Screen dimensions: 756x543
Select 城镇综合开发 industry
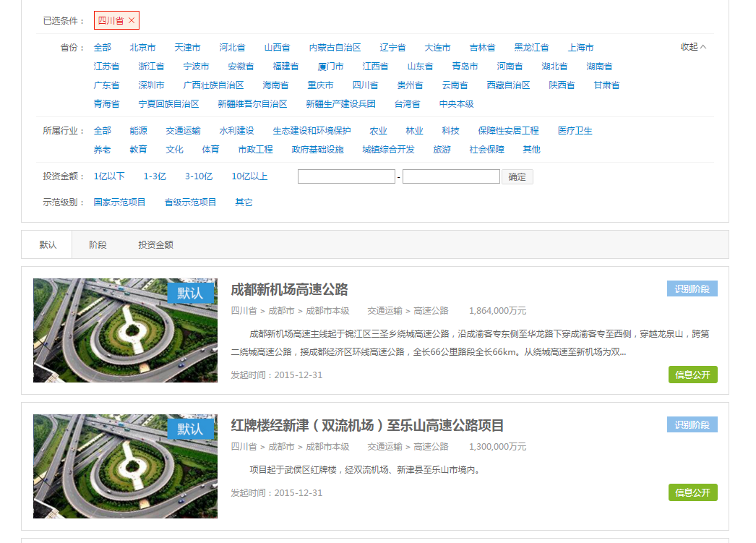(389, 150)
